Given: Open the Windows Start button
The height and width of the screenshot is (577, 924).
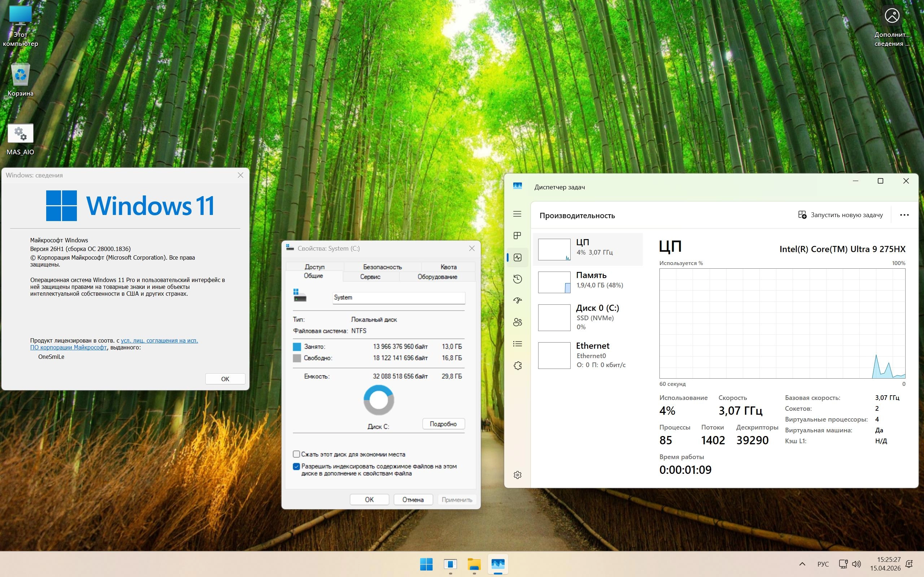Looking at the screenshot, I should [x=426, y=564].
